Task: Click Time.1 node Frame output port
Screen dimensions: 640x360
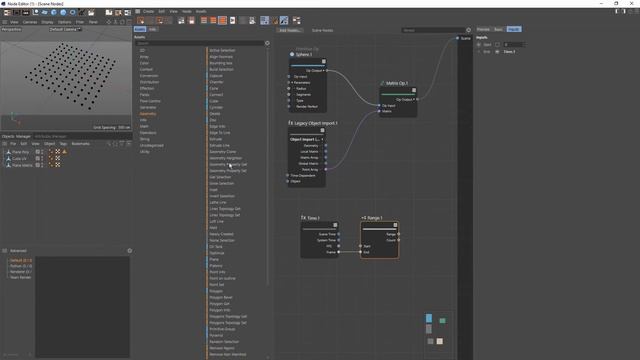Action: coord(338,252)
